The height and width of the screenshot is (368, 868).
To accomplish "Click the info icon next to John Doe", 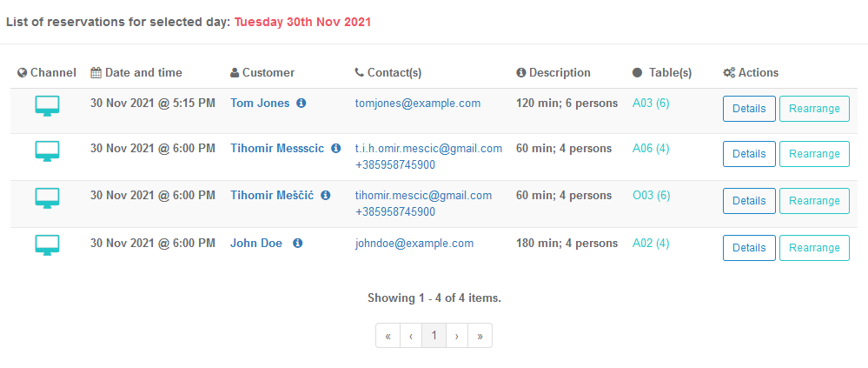I will pyautogui.click(x=297, y=243).
